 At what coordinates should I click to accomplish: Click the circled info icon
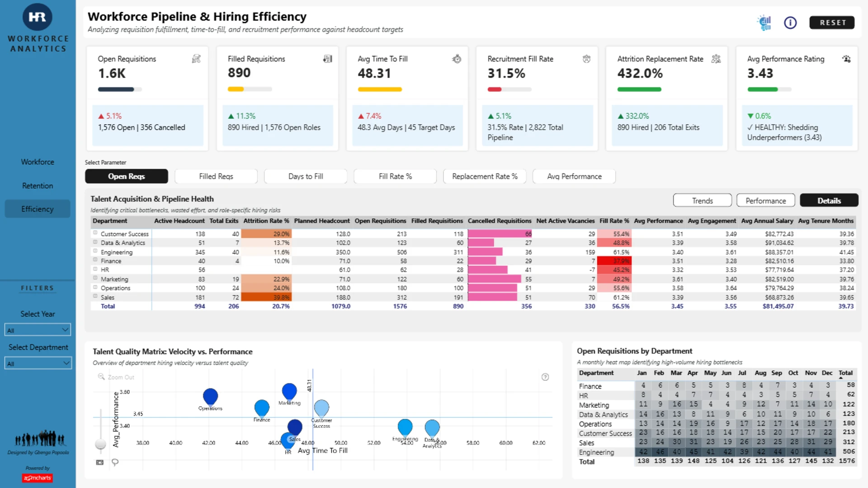[x=790, y=23]
